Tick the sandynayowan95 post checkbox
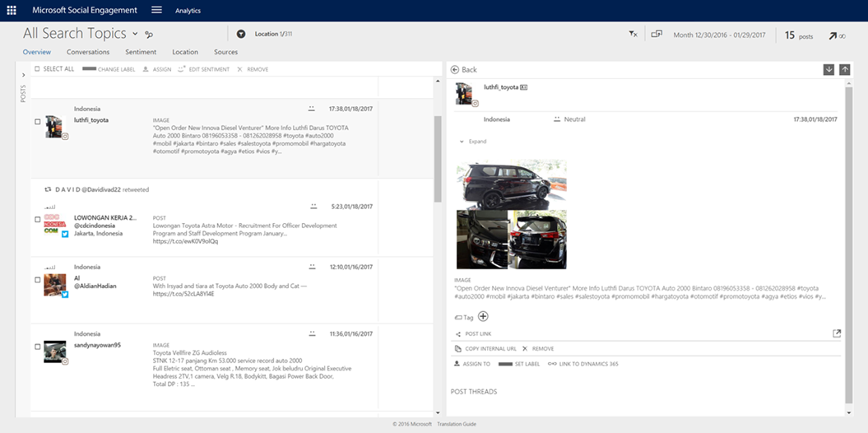The width and height of the screenshot is (868, 433). click(x=38, y=347)
